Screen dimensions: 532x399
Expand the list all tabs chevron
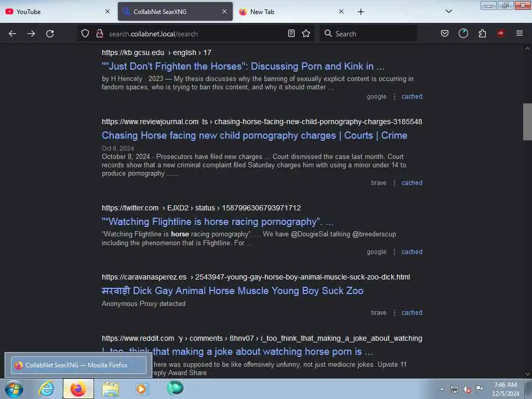(x=448, y=11)
